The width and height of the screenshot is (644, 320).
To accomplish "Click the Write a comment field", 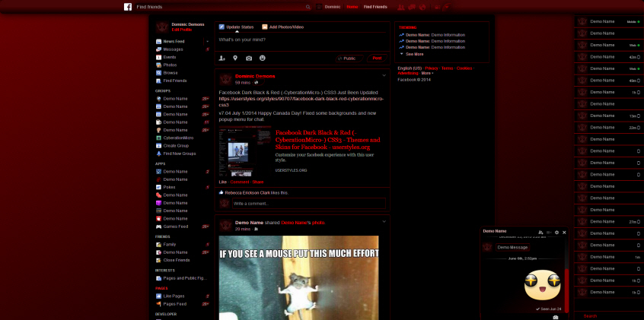I will coord(309,204).
